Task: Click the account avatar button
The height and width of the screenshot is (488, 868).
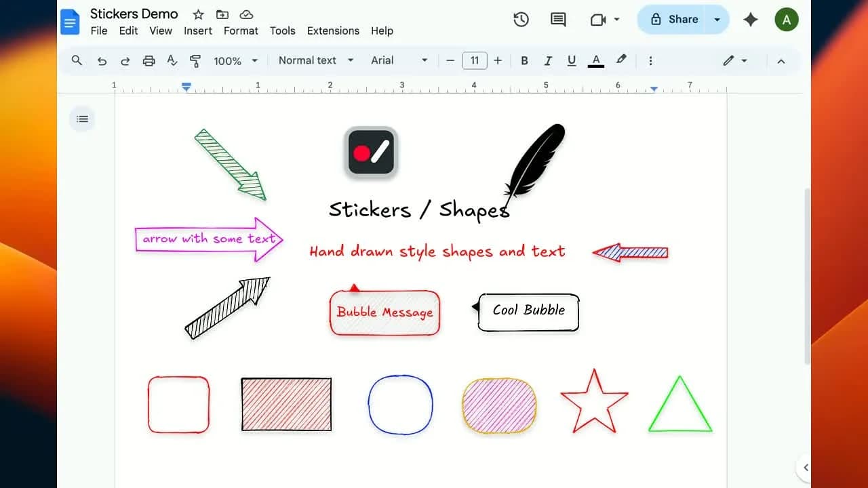Action: [786, 20]
